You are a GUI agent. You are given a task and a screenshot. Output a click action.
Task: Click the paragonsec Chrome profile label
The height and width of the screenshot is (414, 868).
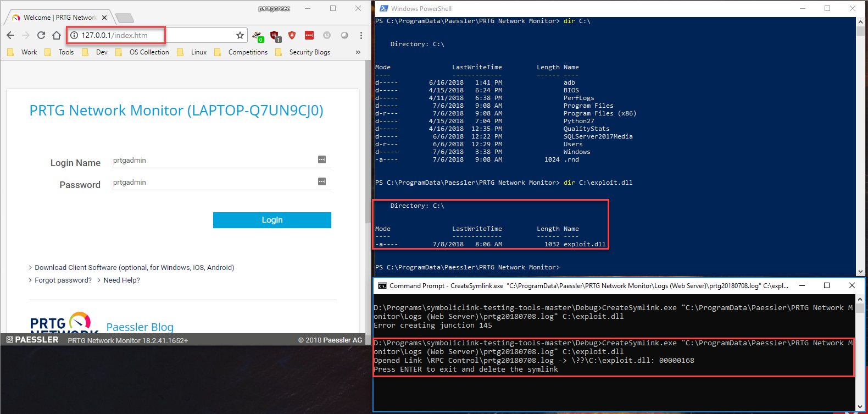click(x=274, y=8)
